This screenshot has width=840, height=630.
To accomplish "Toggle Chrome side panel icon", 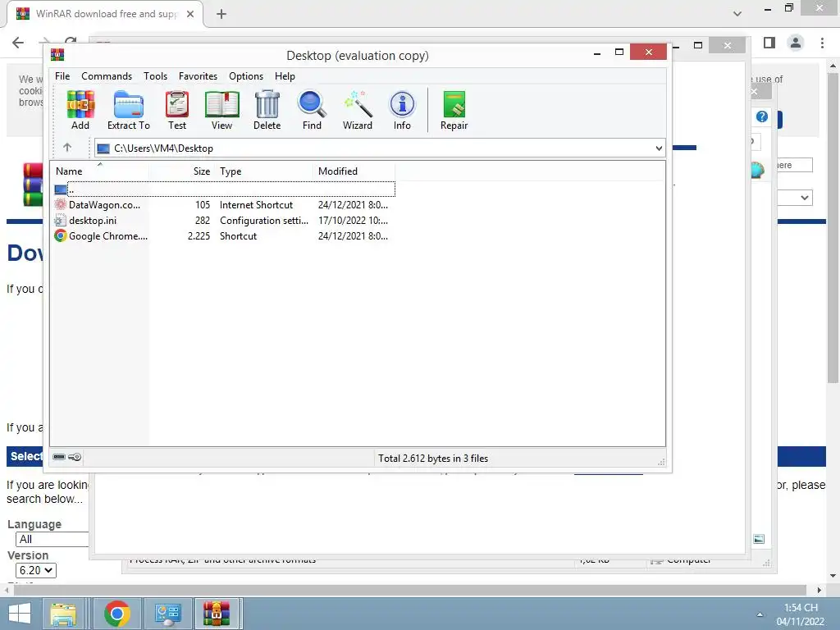I will pos(769,43).
